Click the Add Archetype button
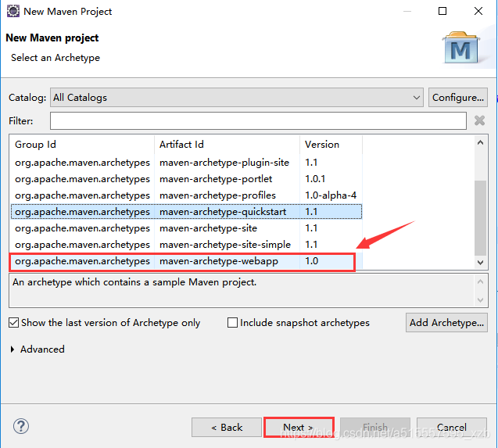This screenshot has width=498, height=448. tap(446, 323)
